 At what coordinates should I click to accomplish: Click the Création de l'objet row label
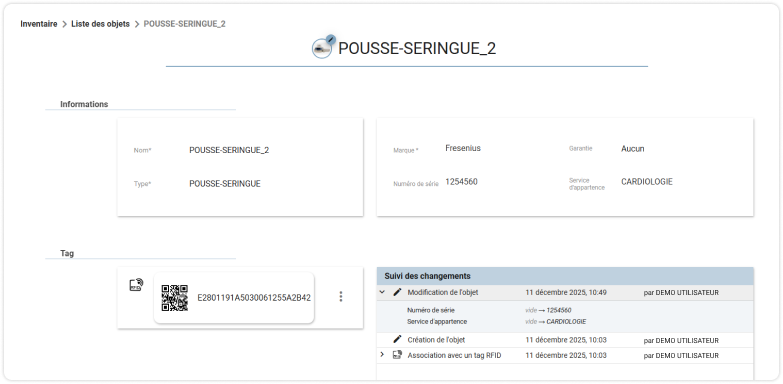[436, 340]
